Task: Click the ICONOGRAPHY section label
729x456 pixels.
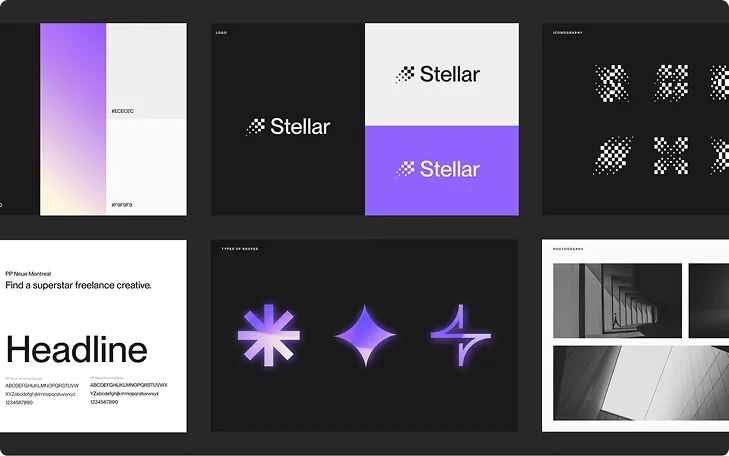Action: tap(568, 33)
